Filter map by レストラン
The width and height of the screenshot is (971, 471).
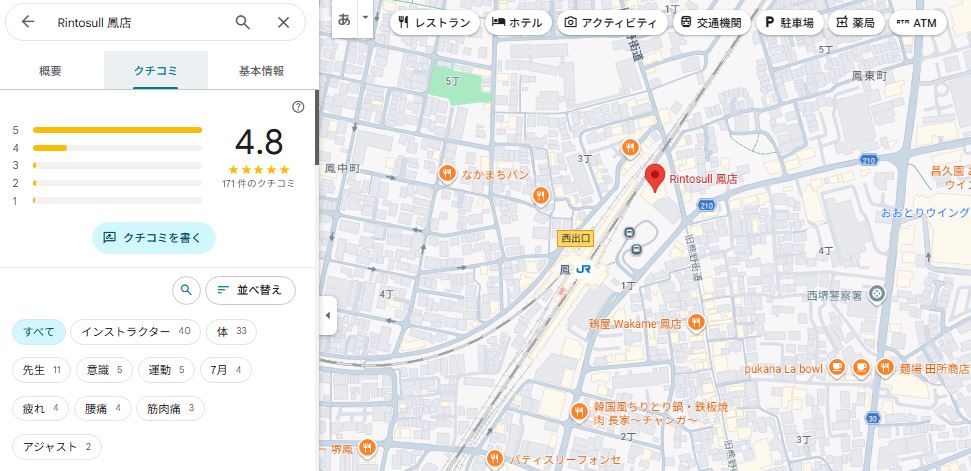tap(435, 22)
